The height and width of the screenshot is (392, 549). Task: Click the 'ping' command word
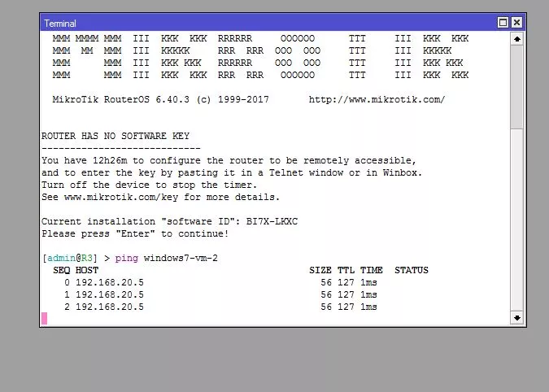[126, 259]
